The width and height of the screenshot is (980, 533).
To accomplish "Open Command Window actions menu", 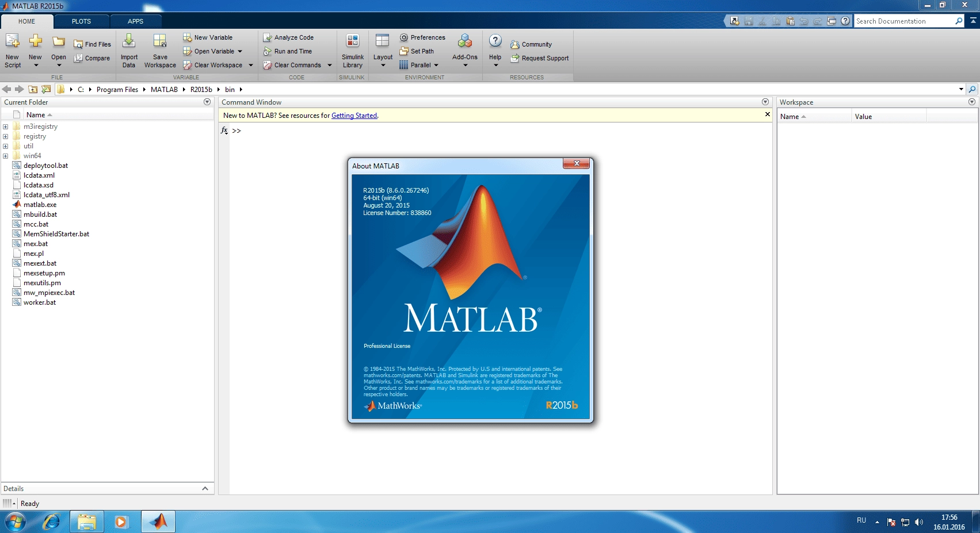I will pyautogui.click(x=765, y=102).
